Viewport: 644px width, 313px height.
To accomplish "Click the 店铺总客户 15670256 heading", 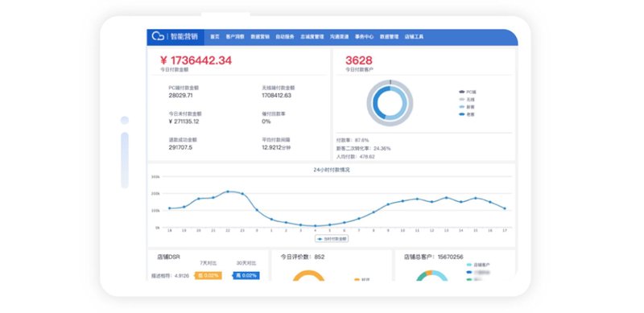I will [x=433, y=257].
